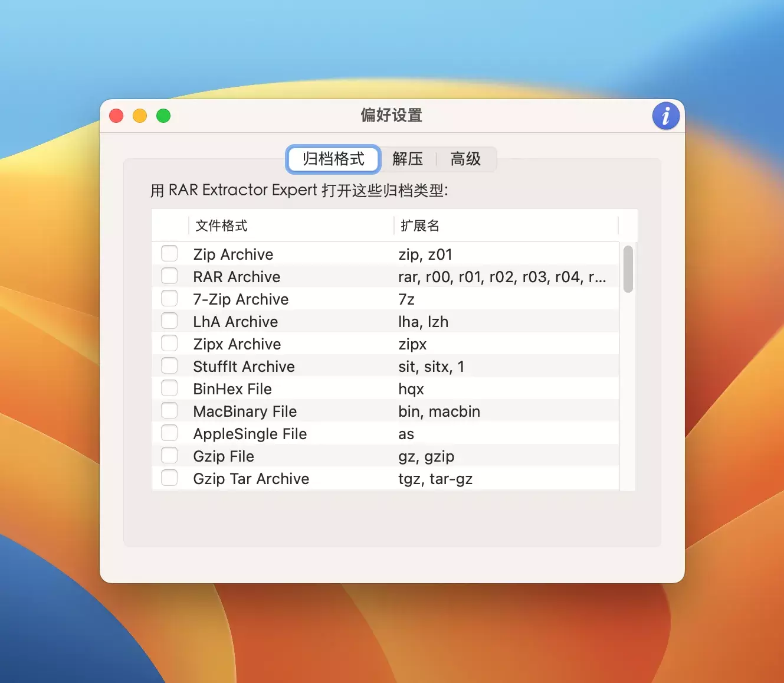Click the 'lha, lzh' extension cell
The height and width of the screenshot is (683, 784).
pyautogui.click(x=423, y=322)
